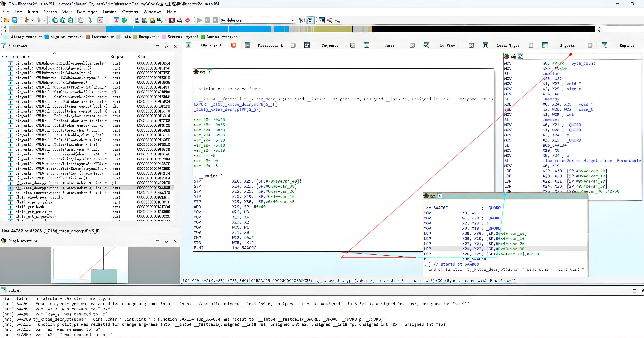
Task: Click the text search A toolbar icon
Action: 100,20
